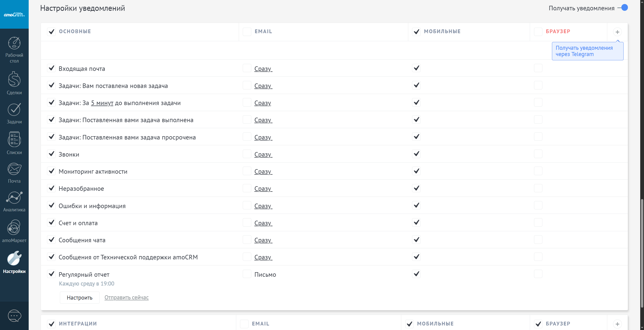Image resolution: width=644 pixels, height=330 pixels.
Task: Click plus button in ИНТЕГРАЦИИ header
Action: tap(617, 324)
